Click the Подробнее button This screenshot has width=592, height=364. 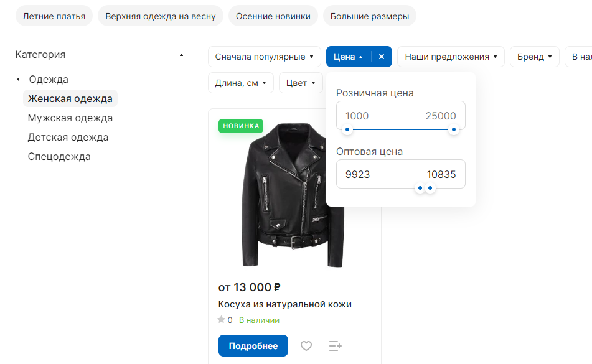pyautogui.click(x=253, y=346)
